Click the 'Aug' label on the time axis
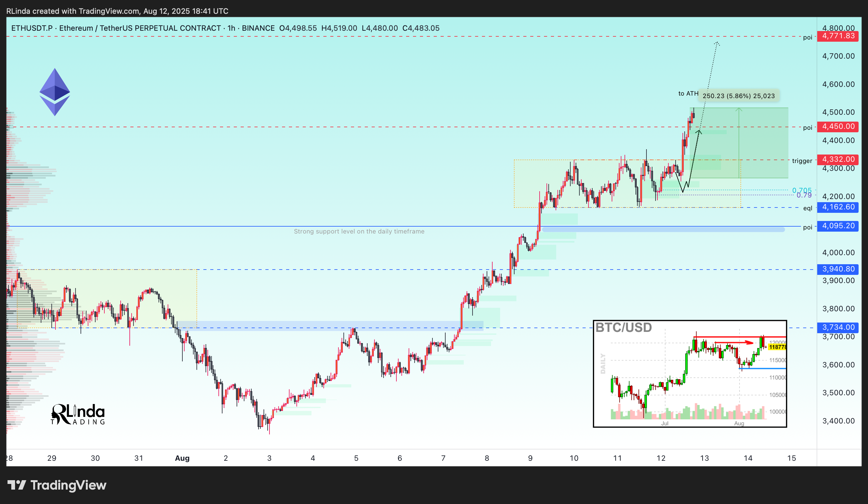Screen dimensions: 868x504 182,458
